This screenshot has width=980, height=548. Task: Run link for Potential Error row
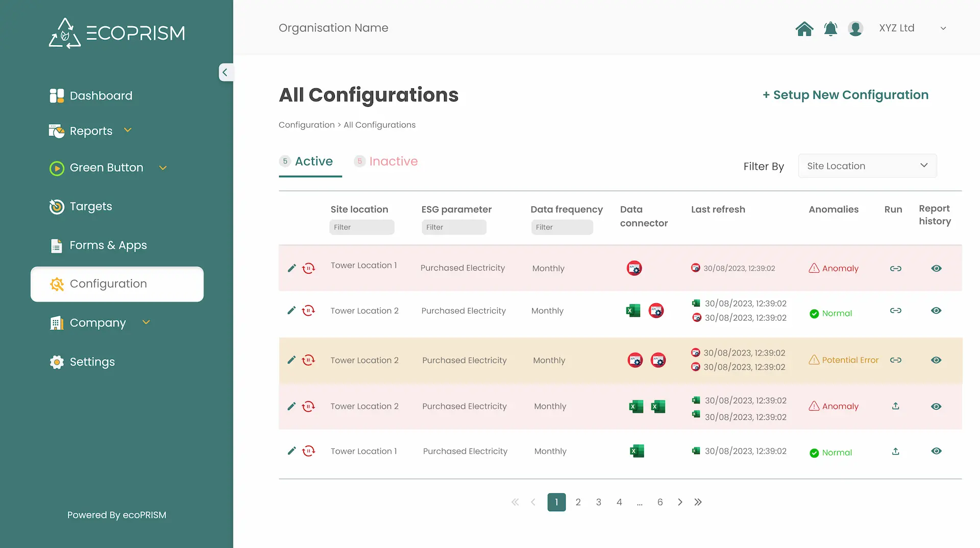[896, 360]
